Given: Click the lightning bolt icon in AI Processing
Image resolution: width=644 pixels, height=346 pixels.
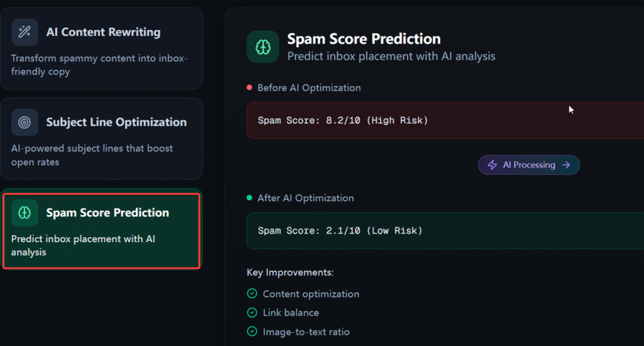Looking at the screenshot, I should [492, 165].
